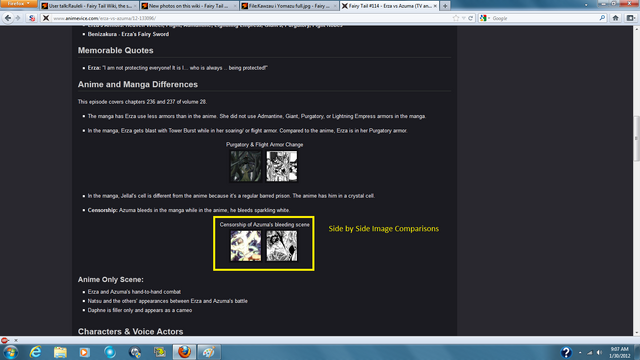The image size is (640, 360).
Task: Go back to the previous page
Action: click(8, 18)
